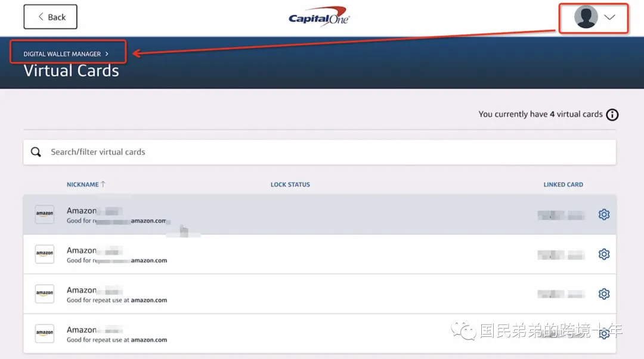Click the Linked Card column header
644x359 pixels.
(563, 185)
